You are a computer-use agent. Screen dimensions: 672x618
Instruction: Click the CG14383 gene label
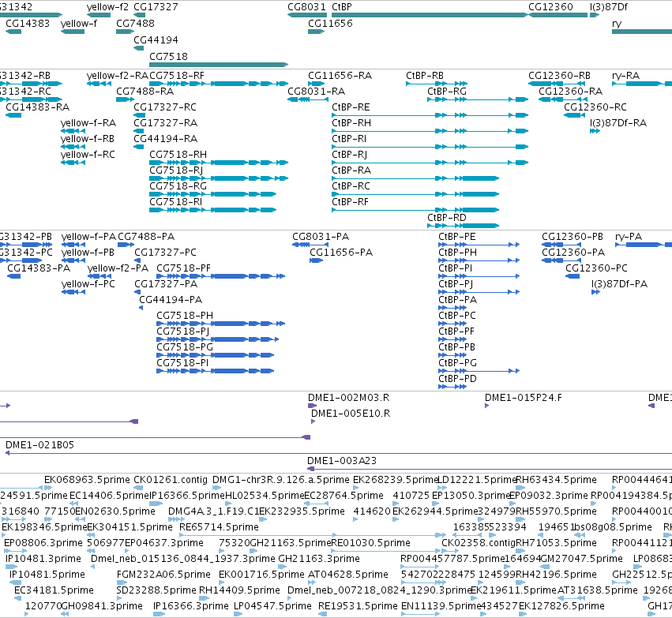pyautogui.click(x=28, y=24)
